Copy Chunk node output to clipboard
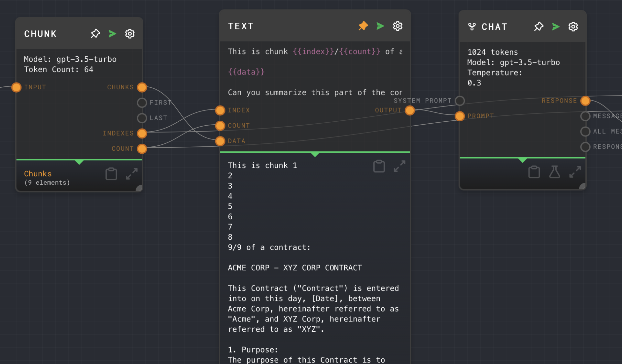The height and width of the screenshot is (364, 622). point(111,174)
